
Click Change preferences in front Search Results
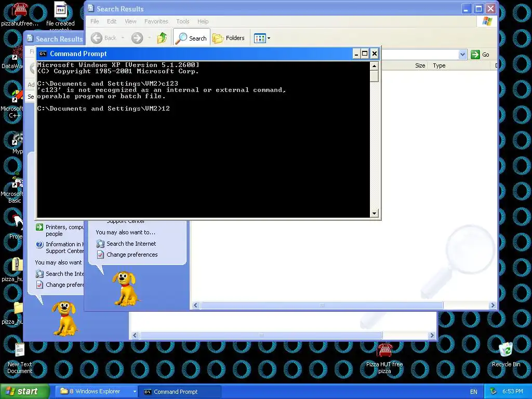[x=132, y=255]
